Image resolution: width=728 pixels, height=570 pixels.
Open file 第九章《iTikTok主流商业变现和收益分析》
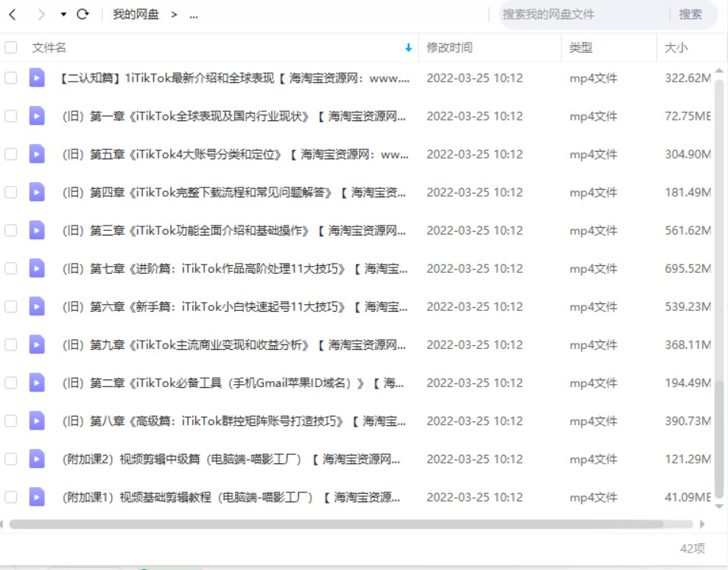click(x=234, y=344)
